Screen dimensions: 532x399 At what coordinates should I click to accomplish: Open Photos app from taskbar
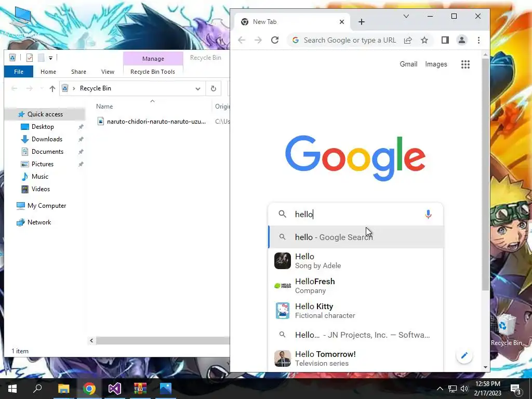point(166,389)
